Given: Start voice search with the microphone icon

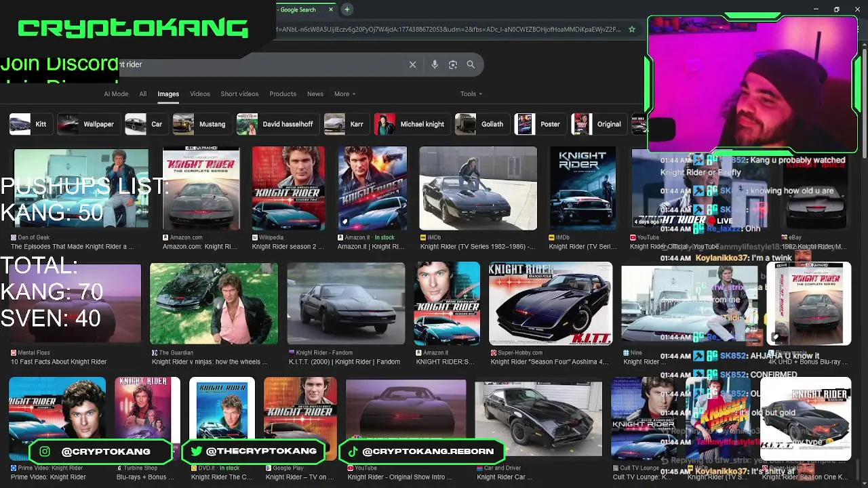Looking at the screenshot, I should [x=435, y=64].
